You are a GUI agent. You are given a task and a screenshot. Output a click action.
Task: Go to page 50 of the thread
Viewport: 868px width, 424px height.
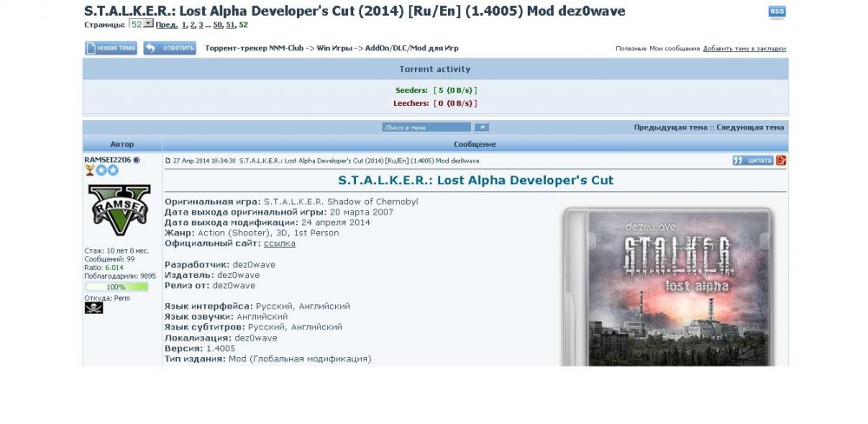(218, 25)
